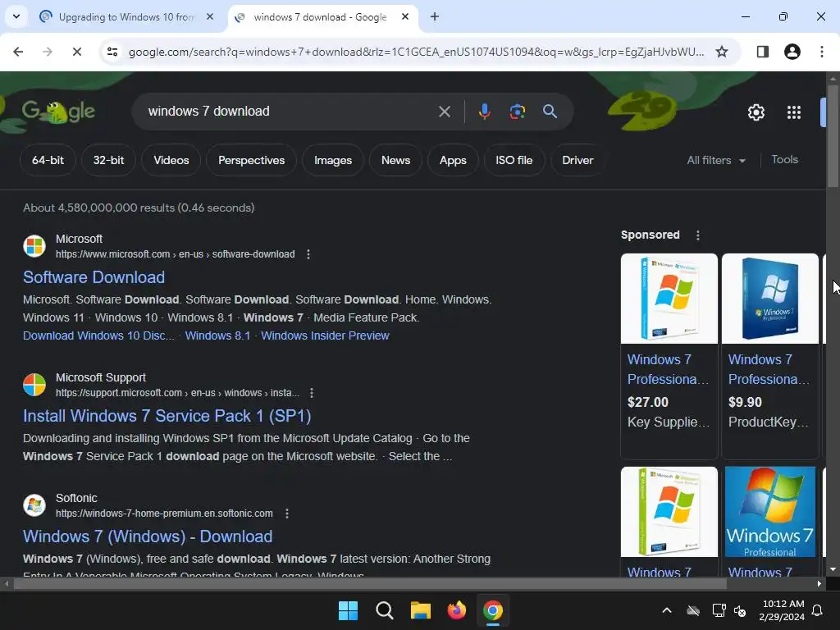This screenshot has width=840, height=630.
Task: Open the Chrome side panel icon
Action: [762, 52]
